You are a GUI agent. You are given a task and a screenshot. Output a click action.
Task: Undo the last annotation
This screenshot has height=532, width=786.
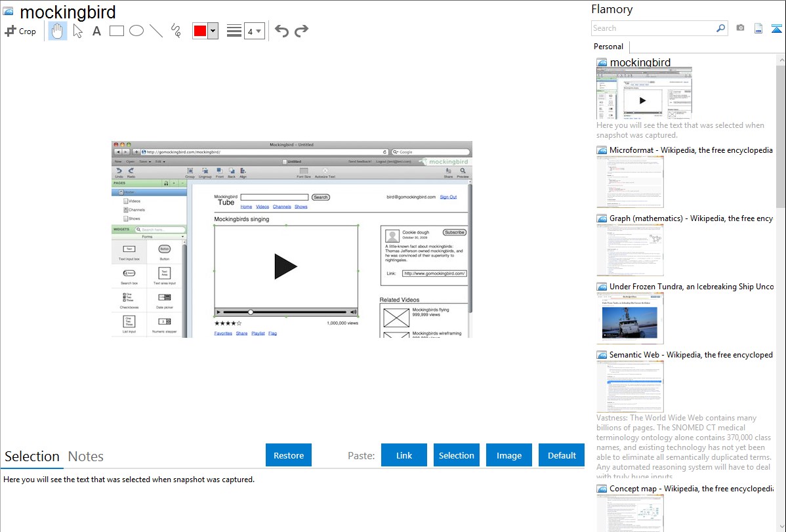click(x=281, y=31)
